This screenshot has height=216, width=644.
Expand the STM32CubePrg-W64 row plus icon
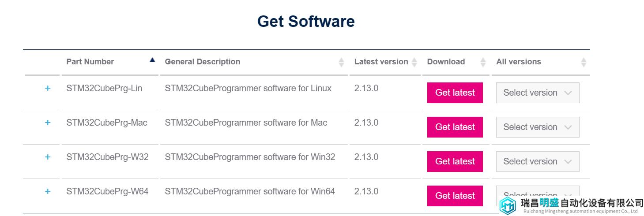pyautogui.click(x=48, y=191)
